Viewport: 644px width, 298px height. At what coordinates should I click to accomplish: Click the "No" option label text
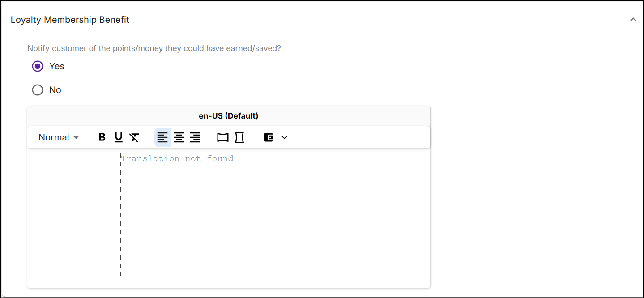55,90
